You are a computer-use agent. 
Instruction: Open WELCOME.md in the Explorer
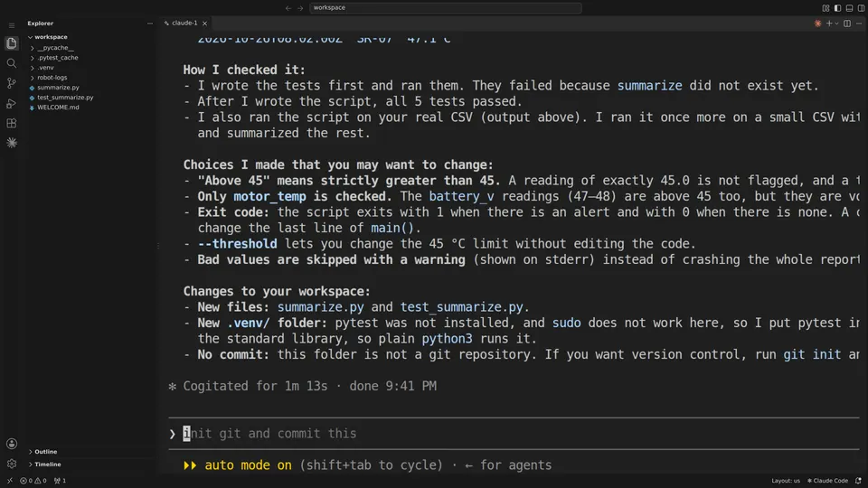click(x=58, y=108)
